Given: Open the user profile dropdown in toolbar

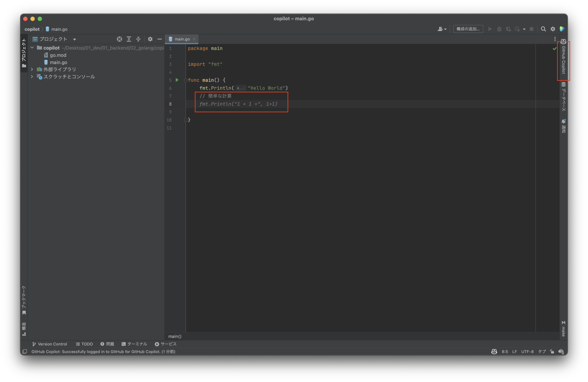Looking at the screenshot, I should pos(442,29).
